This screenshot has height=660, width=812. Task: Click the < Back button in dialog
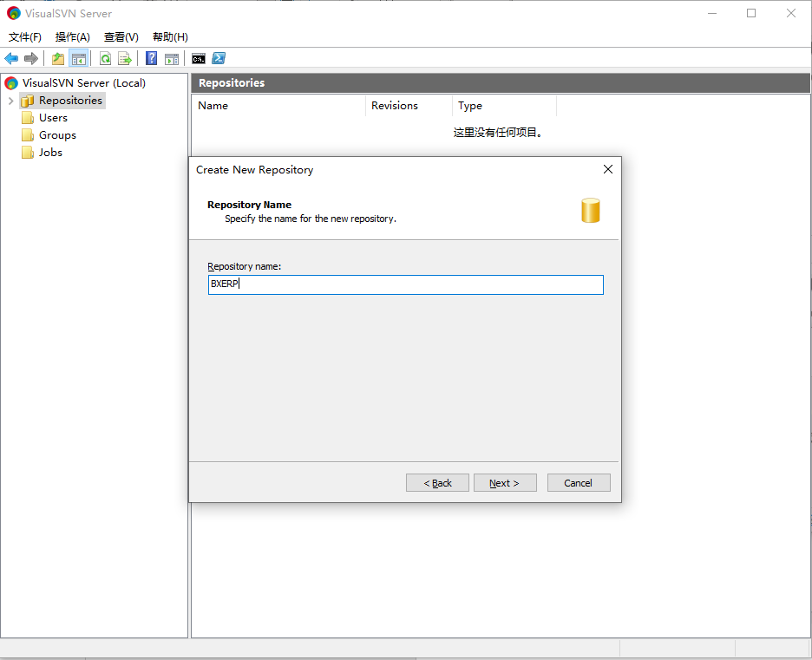click(437, 483)
